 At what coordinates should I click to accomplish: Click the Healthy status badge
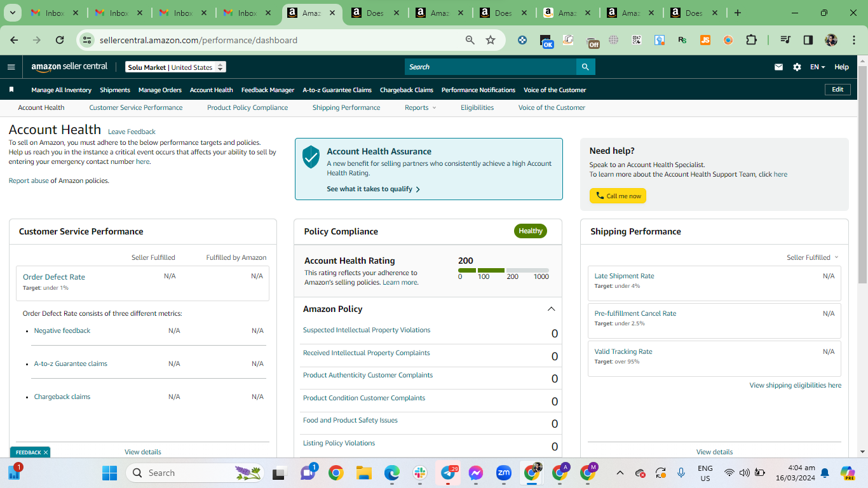531,231
